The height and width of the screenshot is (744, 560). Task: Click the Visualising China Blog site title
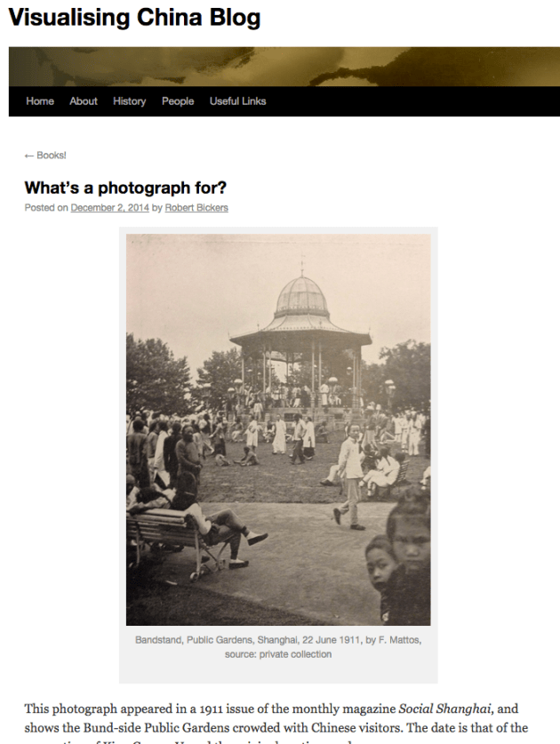(134, 18)
